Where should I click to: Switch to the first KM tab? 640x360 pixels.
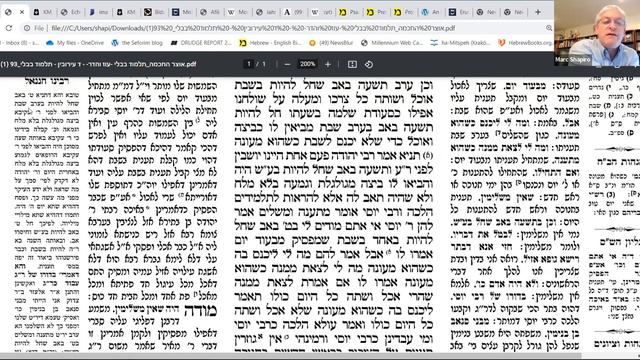[43, 12]
